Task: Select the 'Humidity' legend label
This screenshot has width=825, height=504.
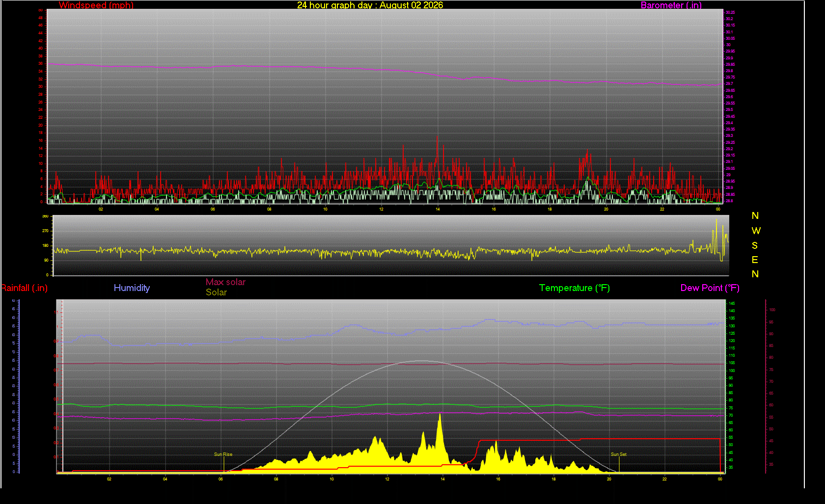Action: tap(132, 288)
